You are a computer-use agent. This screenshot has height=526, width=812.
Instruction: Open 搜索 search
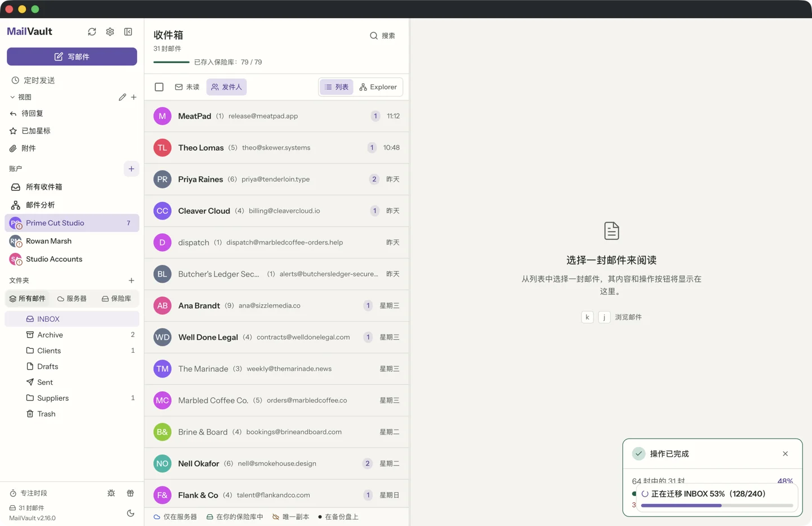(382, 36)
